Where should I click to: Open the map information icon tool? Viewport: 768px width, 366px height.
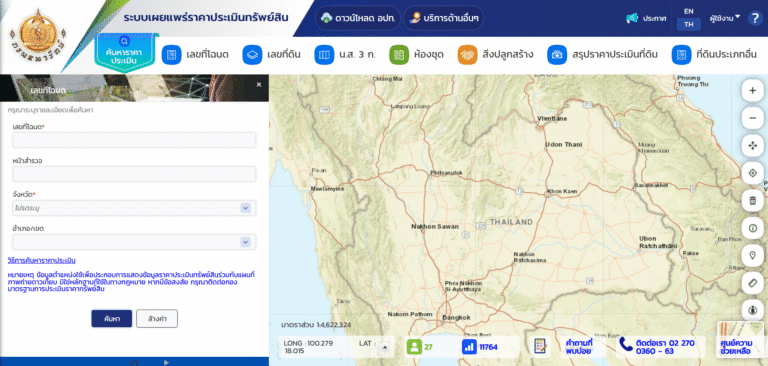(753, 228)
